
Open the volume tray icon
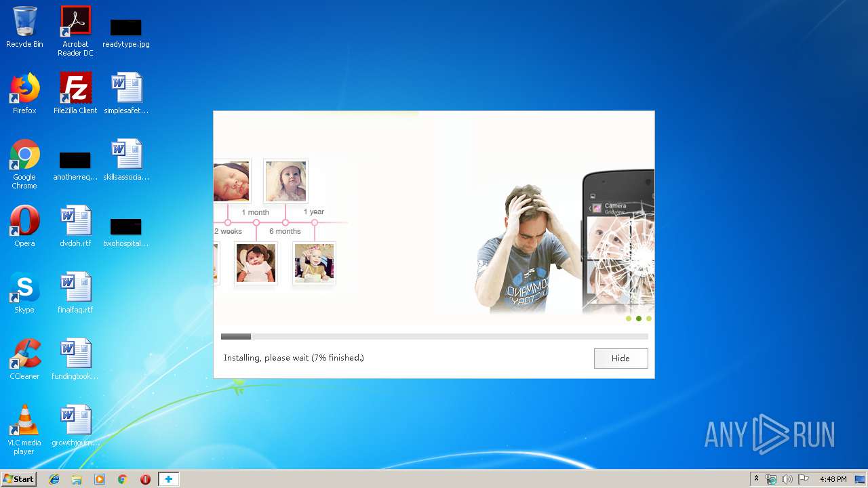pos(787,479)
